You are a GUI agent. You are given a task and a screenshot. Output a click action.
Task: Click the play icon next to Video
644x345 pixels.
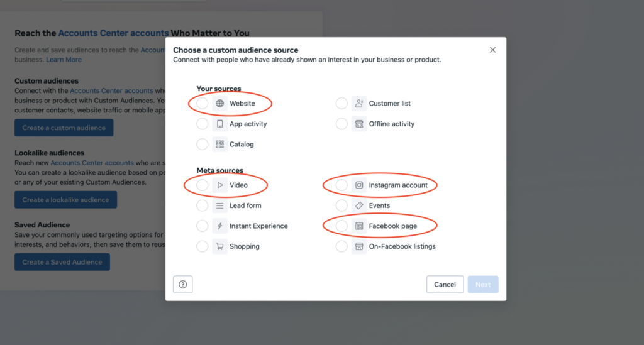219,185
